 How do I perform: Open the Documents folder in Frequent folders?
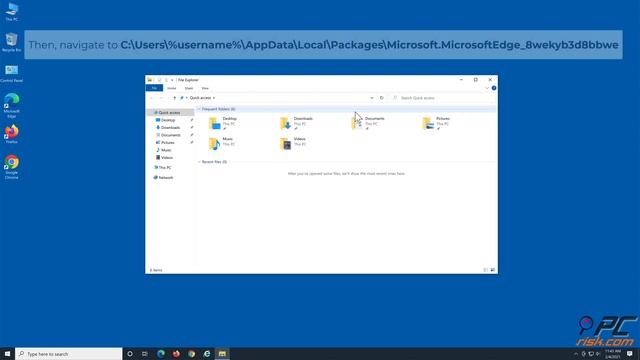368,123
